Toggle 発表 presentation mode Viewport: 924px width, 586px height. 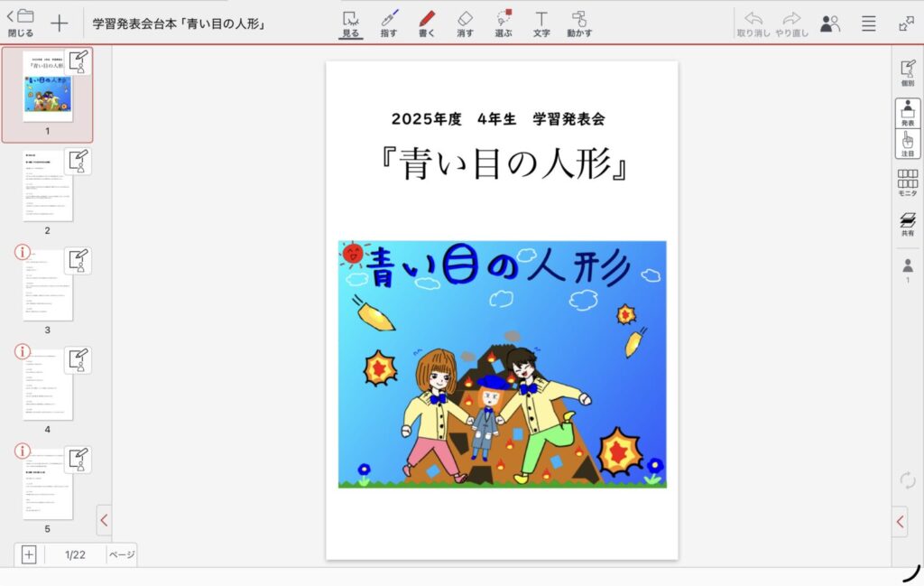(x=907, y=113)
